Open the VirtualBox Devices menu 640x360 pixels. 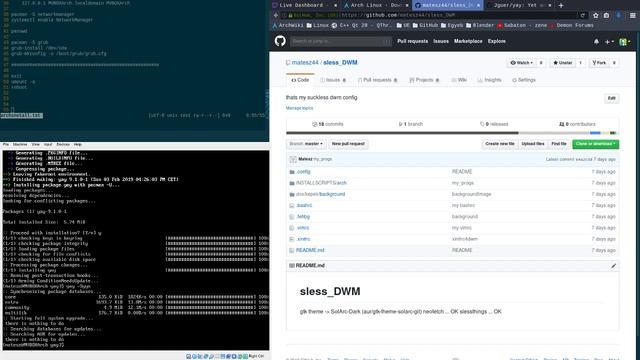click(x=63, y=144)
